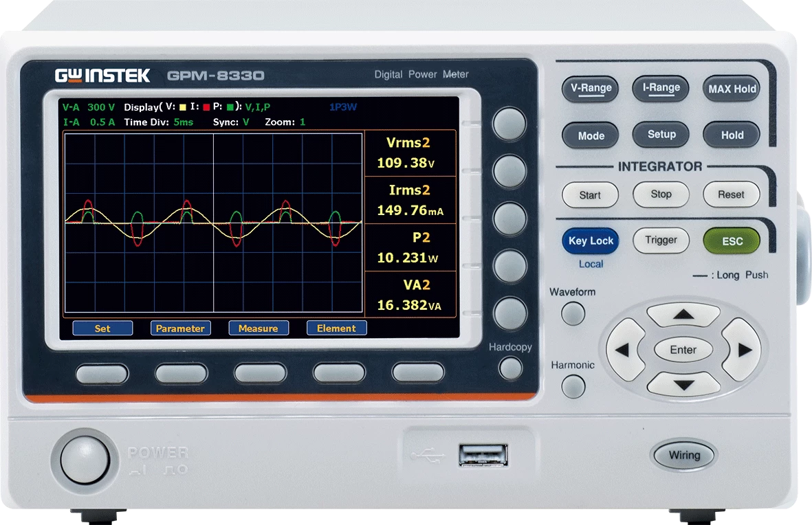Open V-Range selection

pyautogui.click(x=591, y=89)
